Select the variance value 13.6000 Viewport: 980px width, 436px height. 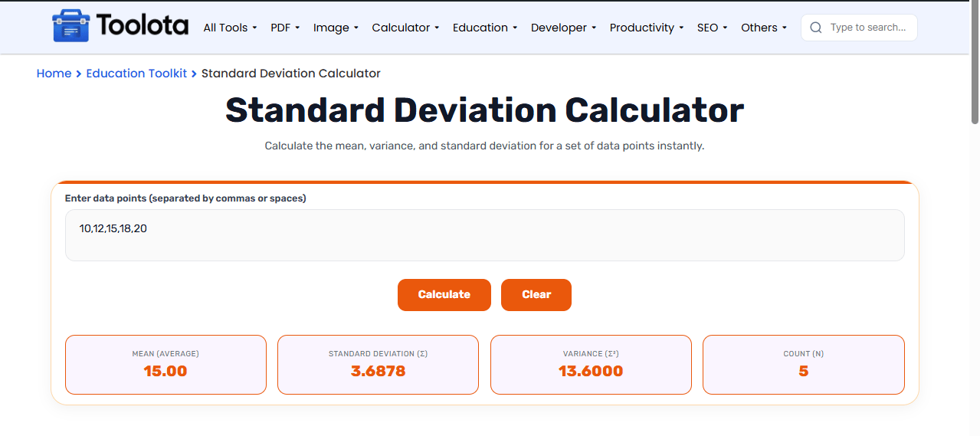pyautogui.click(x=591, y=372)
